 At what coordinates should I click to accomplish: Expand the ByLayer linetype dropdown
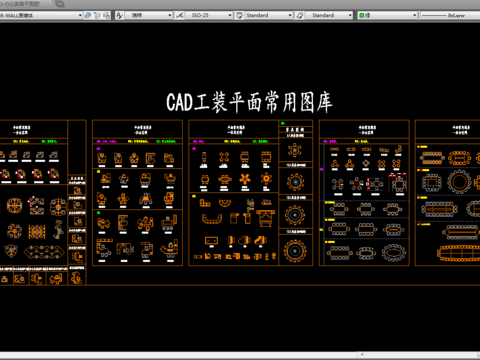click(x=450, y=15)
